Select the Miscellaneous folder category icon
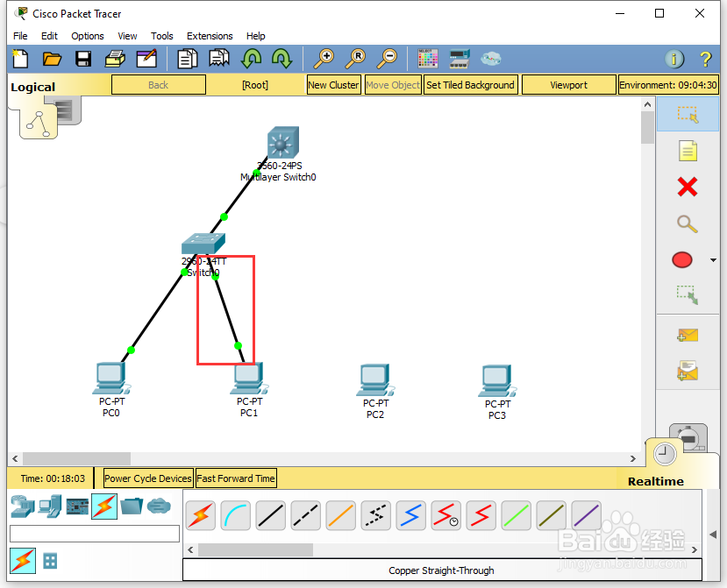This screenshot has height=588, width=727. [x=132, y=506]
